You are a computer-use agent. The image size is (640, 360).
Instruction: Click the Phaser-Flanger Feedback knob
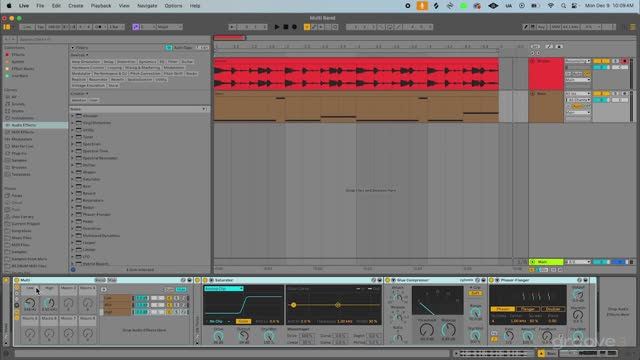pyautogui.click(x=547, y=336)
